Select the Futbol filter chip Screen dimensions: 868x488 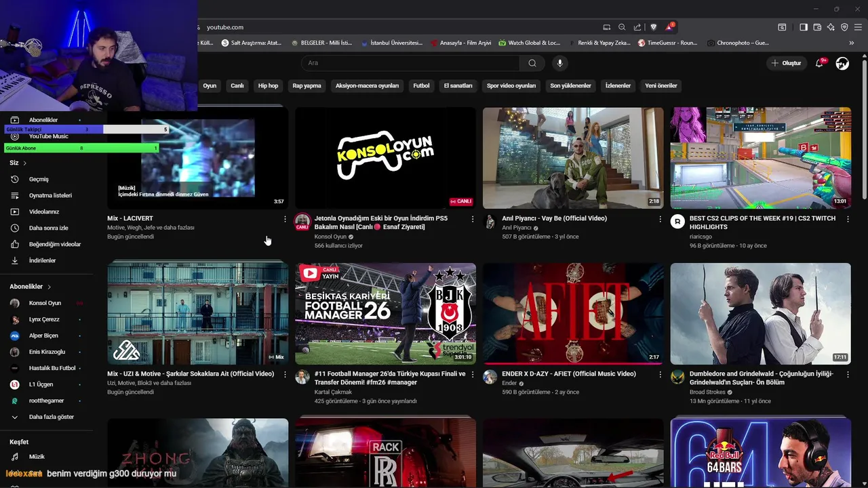tap(422, 86)
